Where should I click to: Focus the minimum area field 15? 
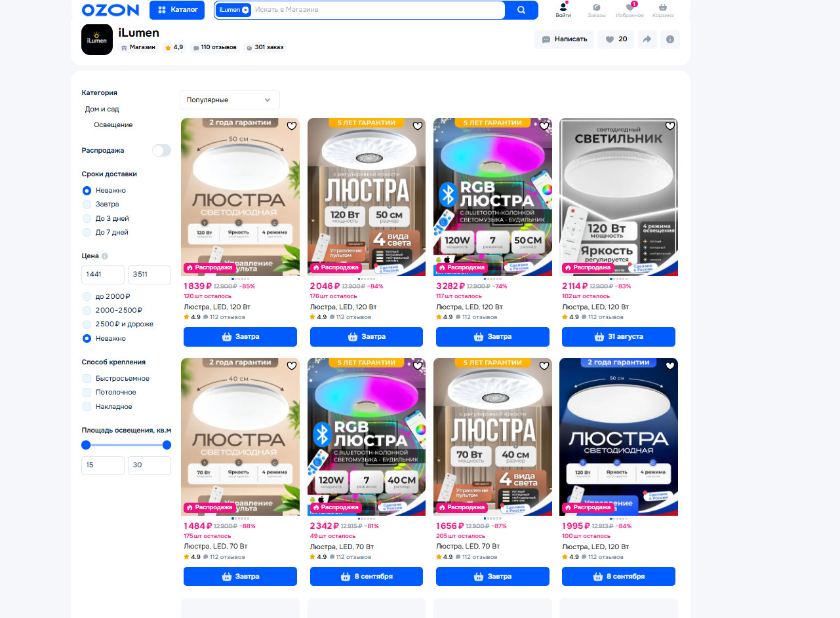[x=103, y=465]
